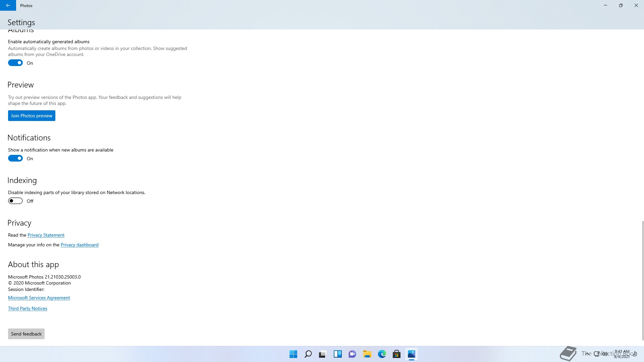Click the vertical scrollbar thumb
644x362 pixels.
click(643, 280)
